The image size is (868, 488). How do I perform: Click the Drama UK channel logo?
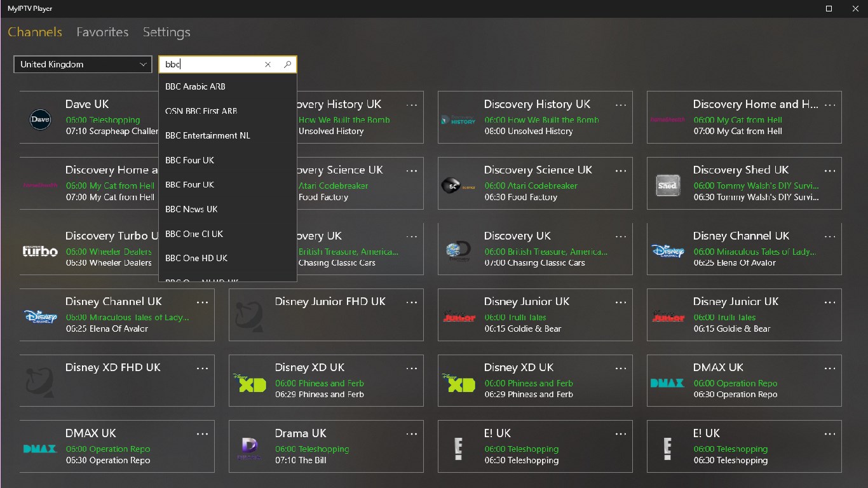[x=249, y=449]
